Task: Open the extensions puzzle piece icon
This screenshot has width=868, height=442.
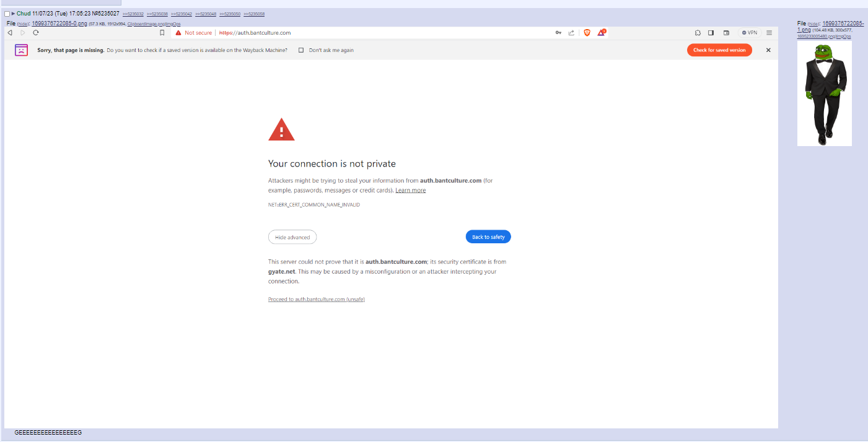Action: pos(698,33)
